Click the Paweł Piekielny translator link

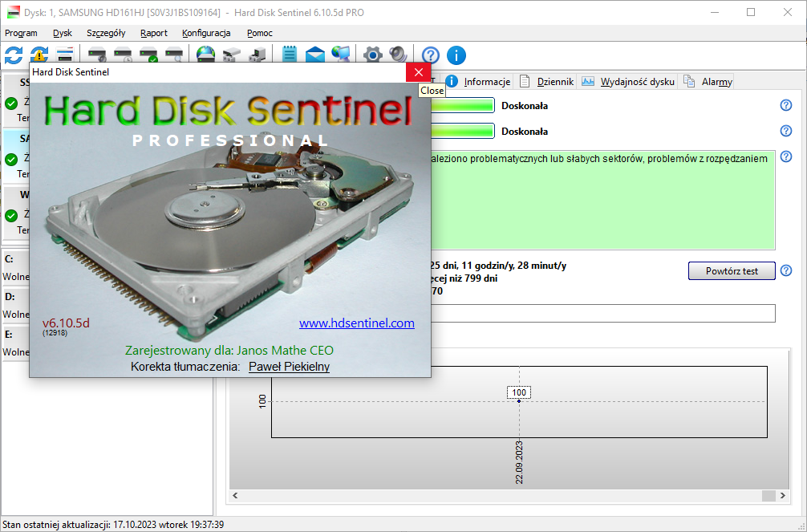pos(289,367)
